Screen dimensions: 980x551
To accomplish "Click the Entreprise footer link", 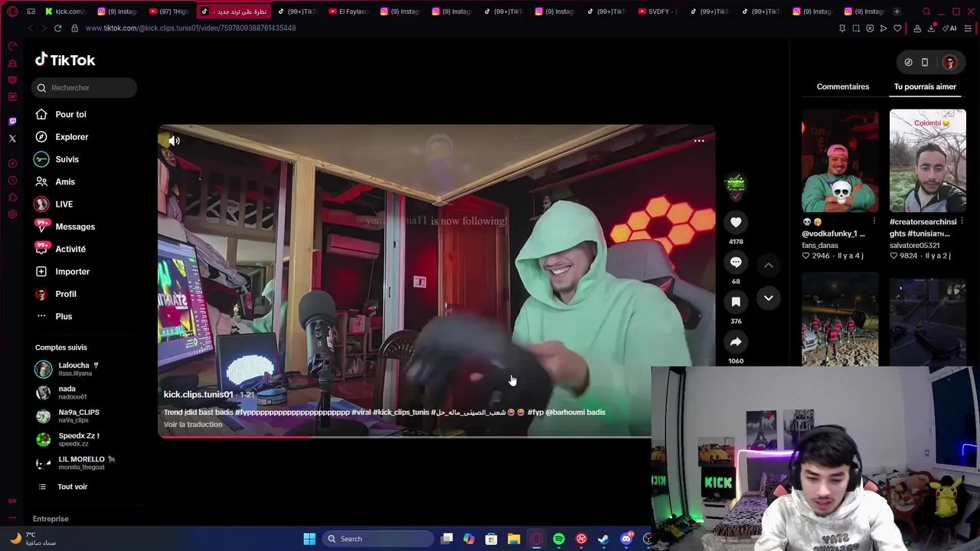I will click(x=51, y=519).
